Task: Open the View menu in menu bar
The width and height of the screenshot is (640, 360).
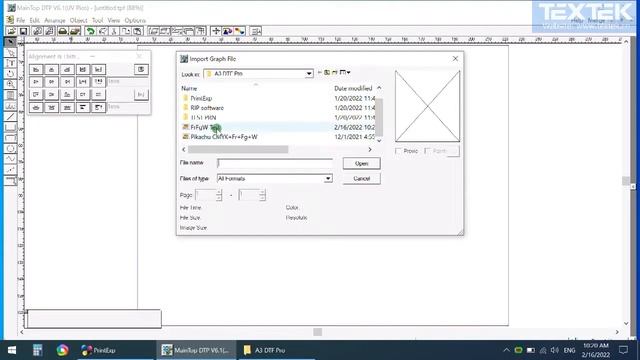Action: [x=114, y=20]
